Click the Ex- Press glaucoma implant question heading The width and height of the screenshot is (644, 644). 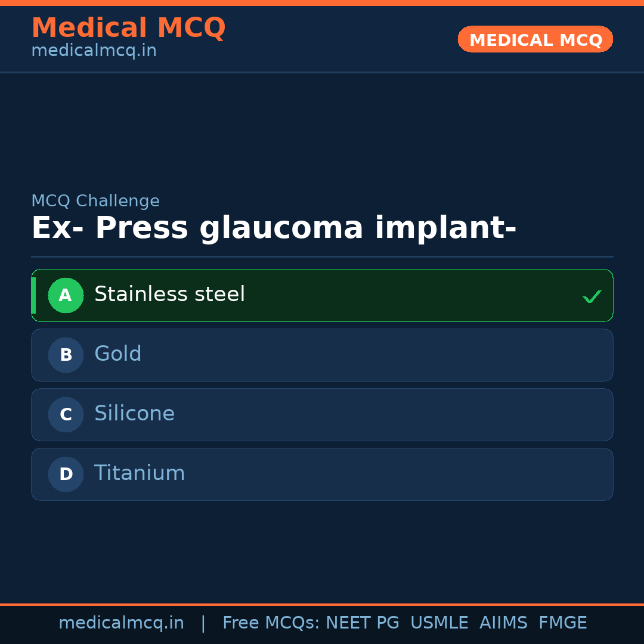274,228
